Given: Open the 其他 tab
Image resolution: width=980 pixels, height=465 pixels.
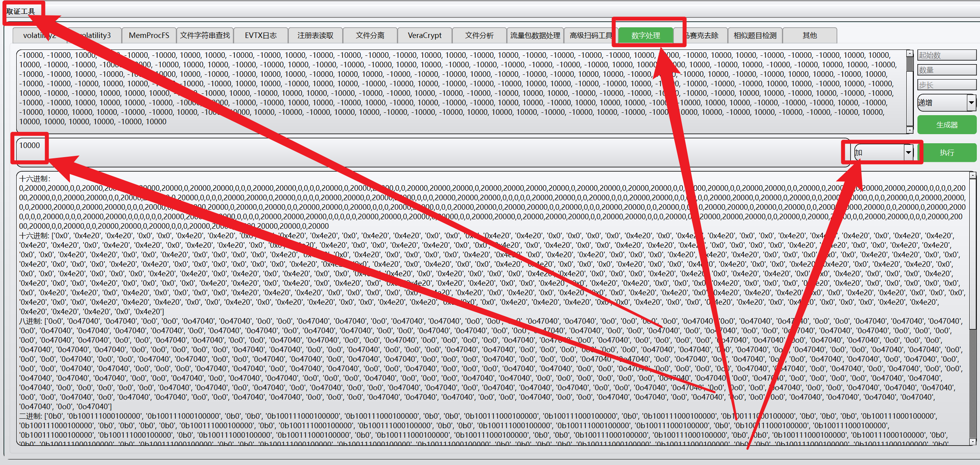Looking at the screenshot, I should (810, 36).
